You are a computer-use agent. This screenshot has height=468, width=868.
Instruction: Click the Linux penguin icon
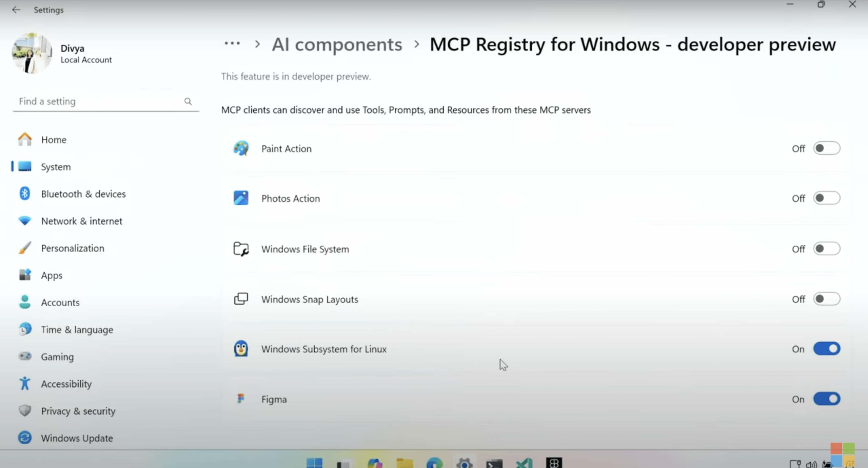[241, 349]
